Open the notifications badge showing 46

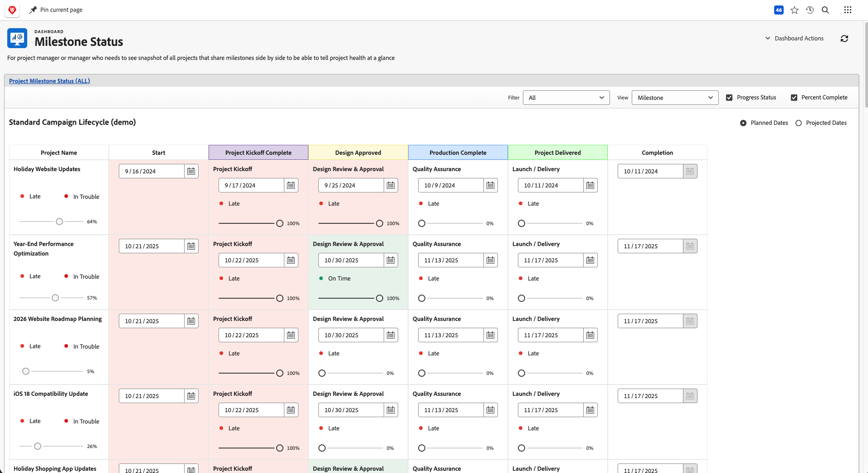click(779, 10)
